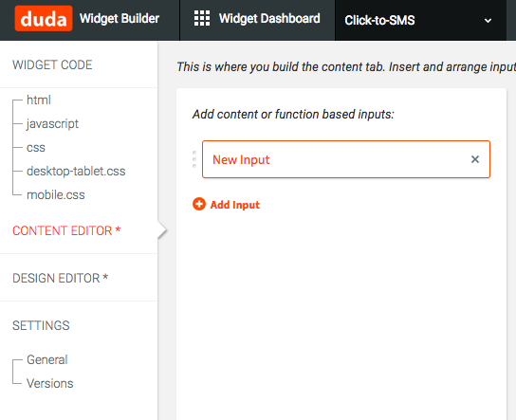The image size is (516, 420).
Task: Open Versions settings
Action: (x=49, y=383)
